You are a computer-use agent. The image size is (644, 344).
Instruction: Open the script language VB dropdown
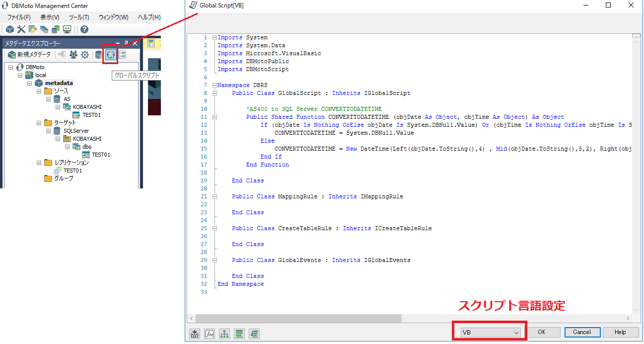[490, 332]
